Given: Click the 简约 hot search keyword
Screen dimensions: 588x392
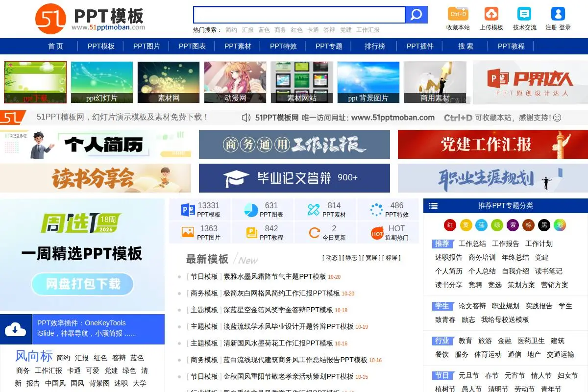Looking at the screenshot, I should point(231,30).
